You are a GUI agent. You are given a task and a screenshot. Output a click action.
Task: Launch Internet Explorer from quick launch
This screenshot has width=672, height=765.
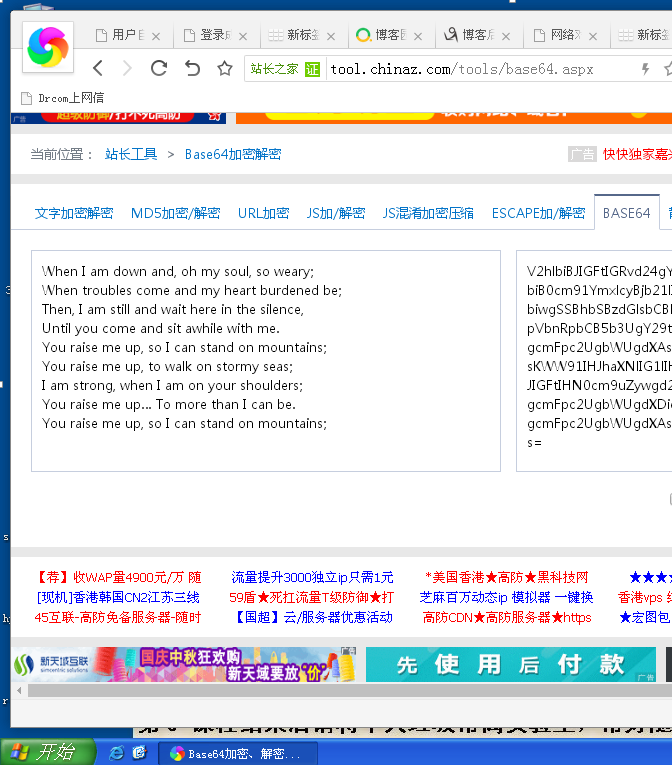(116, 753)
